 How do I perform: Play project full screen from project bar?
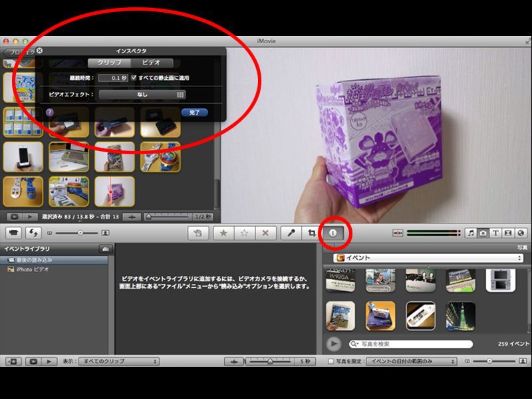tap(14, 217)
